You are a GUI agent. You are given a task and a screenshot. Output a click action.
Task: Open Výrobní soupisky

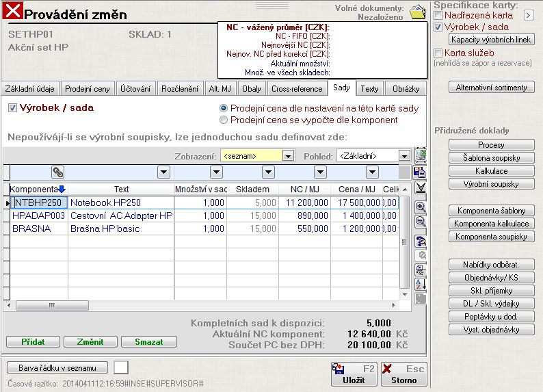click(x=491, y=184)
